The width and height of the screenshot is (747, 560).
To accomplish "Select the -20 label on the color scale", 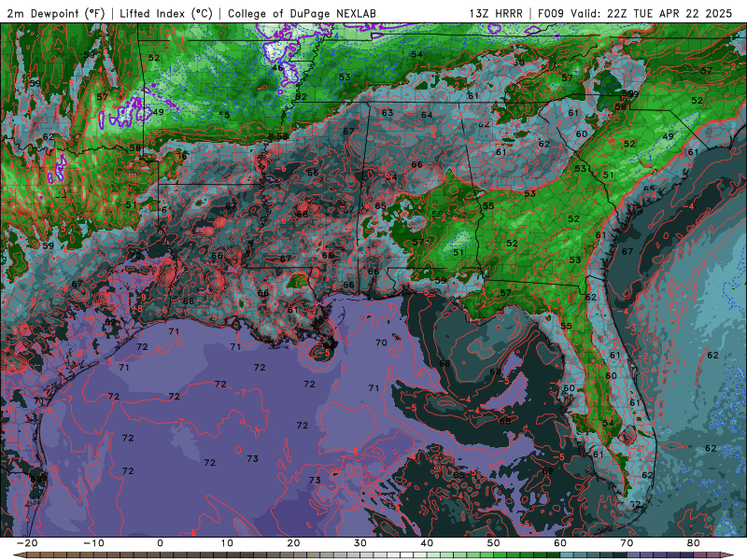I will pos(27,543).
